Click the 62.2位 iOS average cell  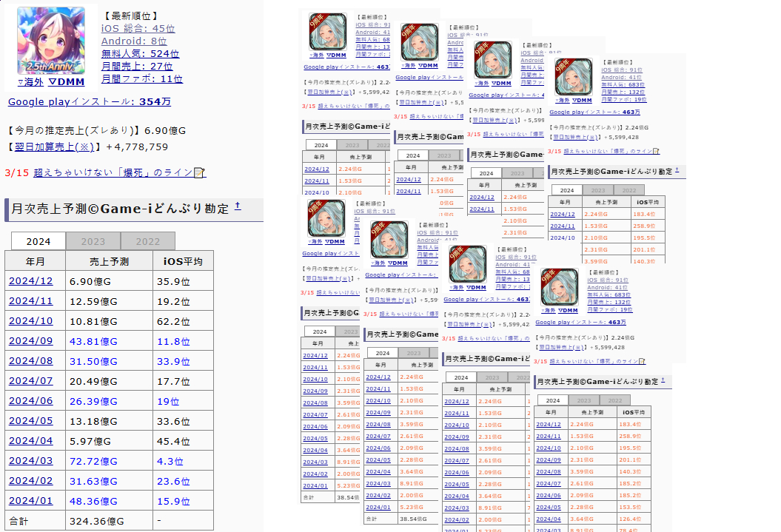tap(184, 321)
